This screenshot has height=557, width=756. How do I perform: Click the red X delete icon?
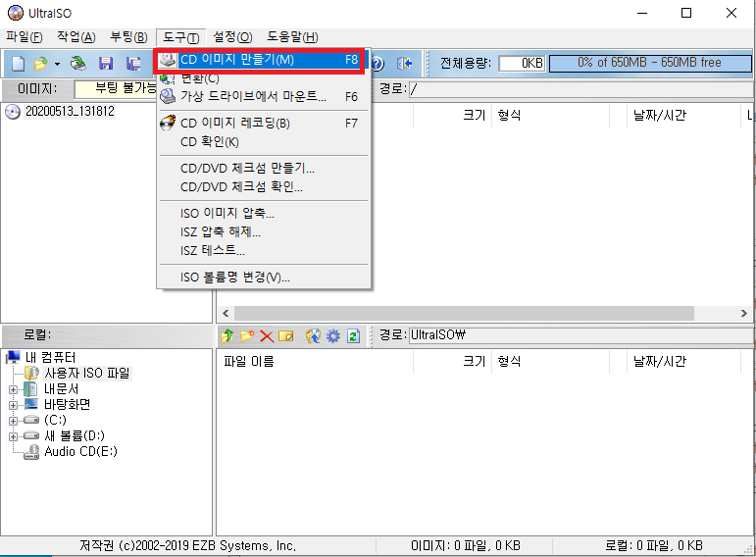click(266, 336)
